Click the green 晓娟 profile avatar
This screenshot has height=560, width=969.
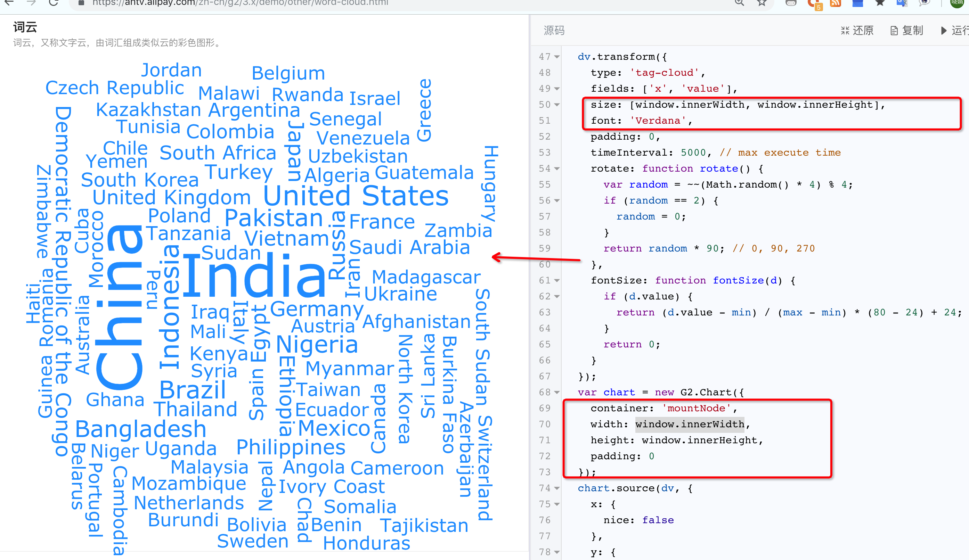coord(957,3)
